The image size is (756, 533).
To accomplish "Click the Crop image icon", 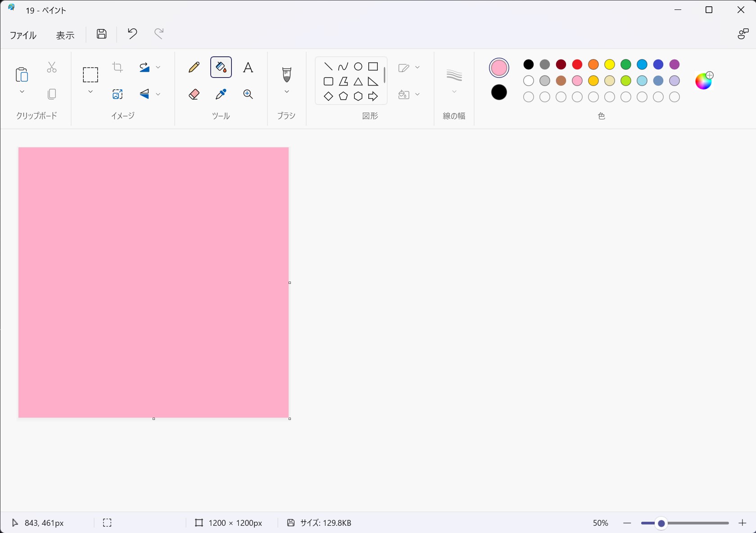I will coord(118,68).
